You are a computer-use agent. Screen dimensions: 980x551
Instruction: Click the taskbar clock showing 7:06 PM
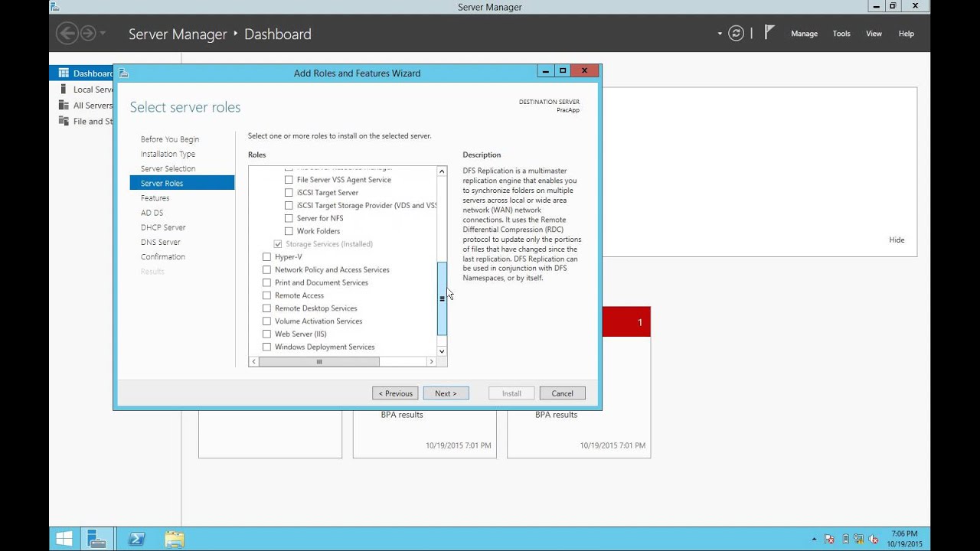905,539
